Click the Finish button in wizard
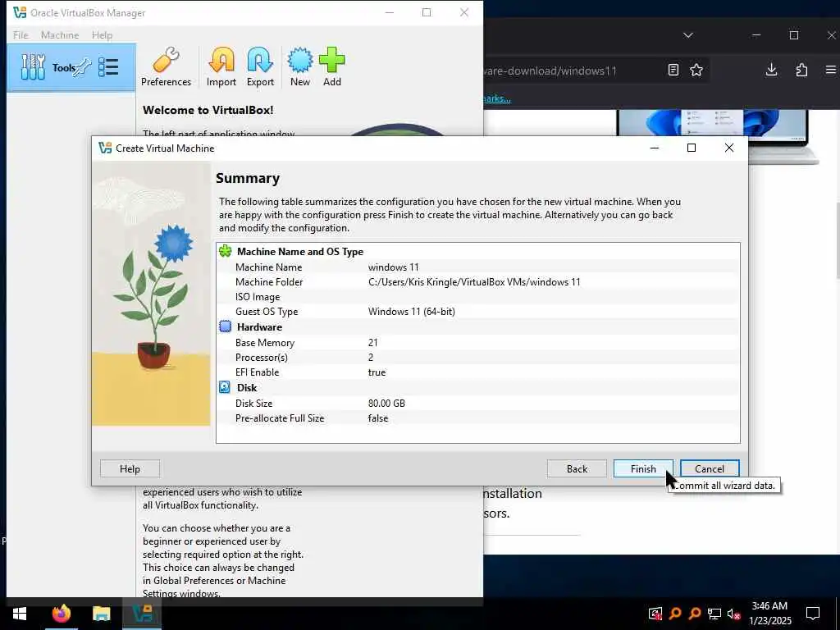 tap(643, 468)
